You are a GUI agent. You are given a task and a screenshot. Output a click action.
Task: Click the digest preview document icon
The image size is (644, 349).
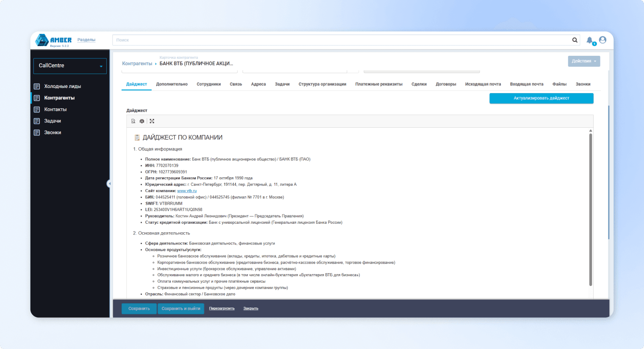[133, 121]
